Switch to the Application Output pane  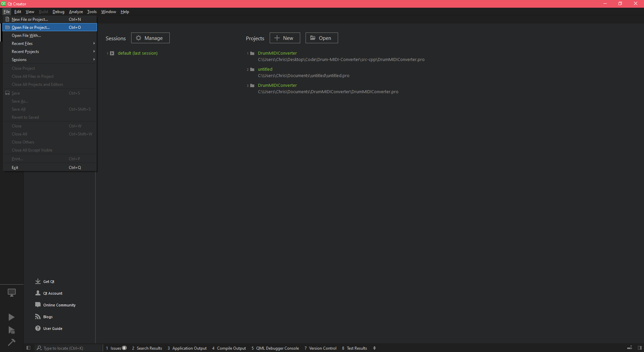coord(187,348)
